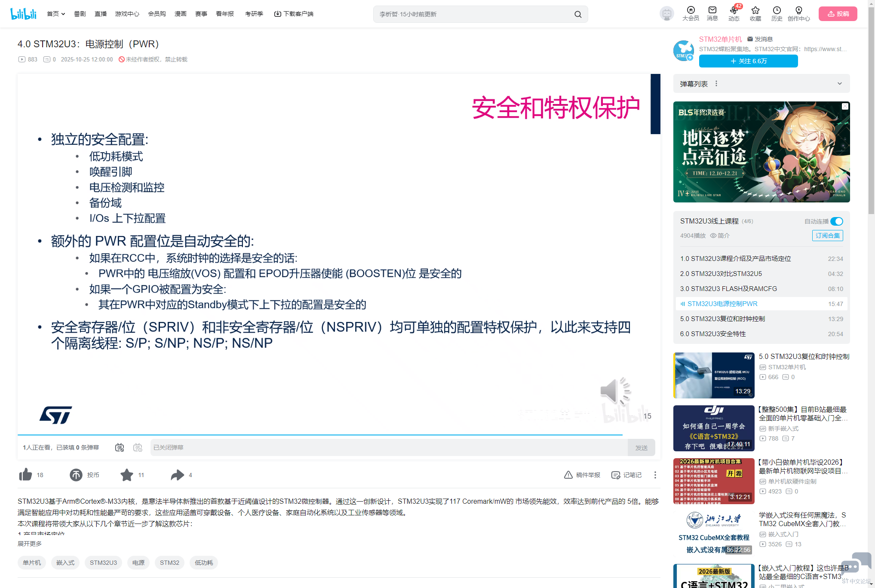The image size is (875, 588).
Task: Play episode 5.0 STM32U3复位和时钟控制 in list
Action: (761, 319)
